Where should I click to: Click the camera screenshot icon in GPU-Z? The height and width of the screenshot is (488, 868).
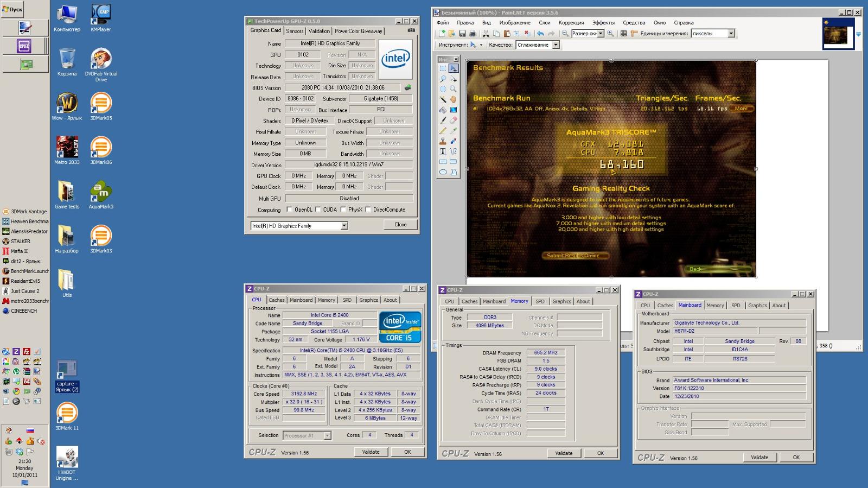411,31
